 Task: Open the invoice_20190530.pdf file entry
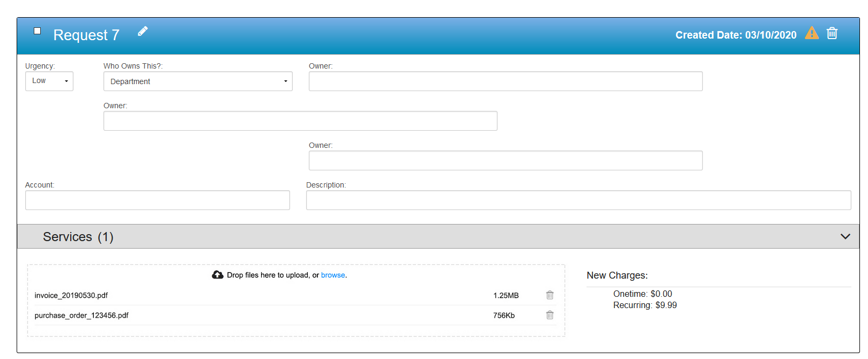click(x=71, y=296)
